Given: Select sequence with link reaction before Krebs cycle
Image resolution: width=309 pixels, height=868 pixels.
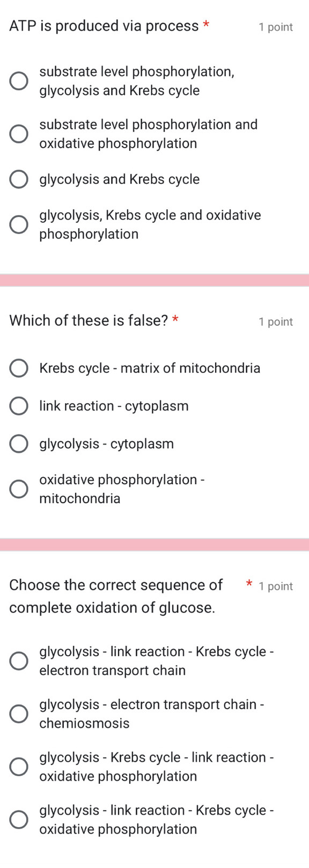Looking at the screenshot, I should pos(19,818).
